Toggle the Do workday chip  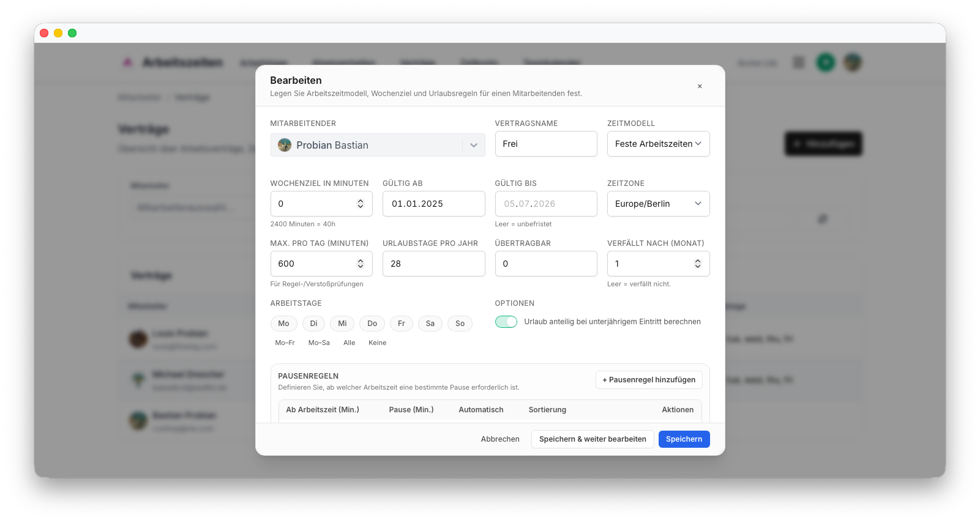(372, 324)
